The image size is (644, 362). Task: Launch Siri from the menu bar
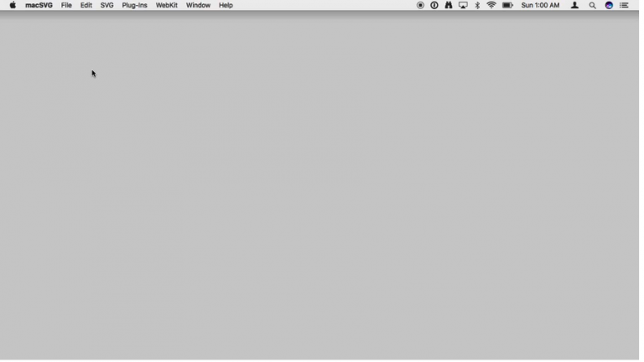[x=609, y=5]
